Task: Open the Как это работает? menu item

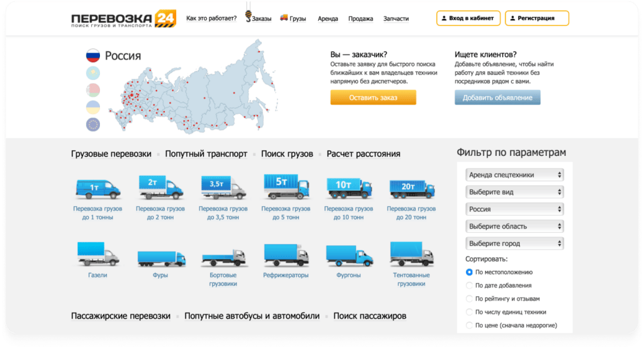Action: tap(211, 18)
